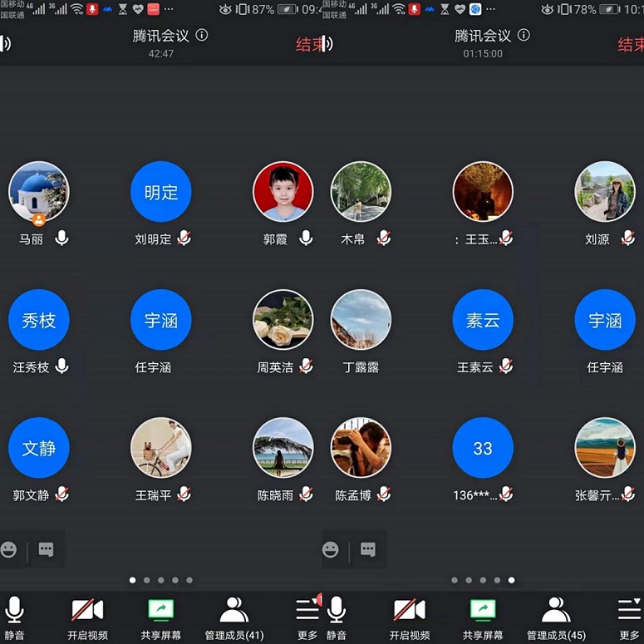Click the muted mic icon beside 陈孟博
This screenshot has width=644, height=644.
(x=383, y=494)
